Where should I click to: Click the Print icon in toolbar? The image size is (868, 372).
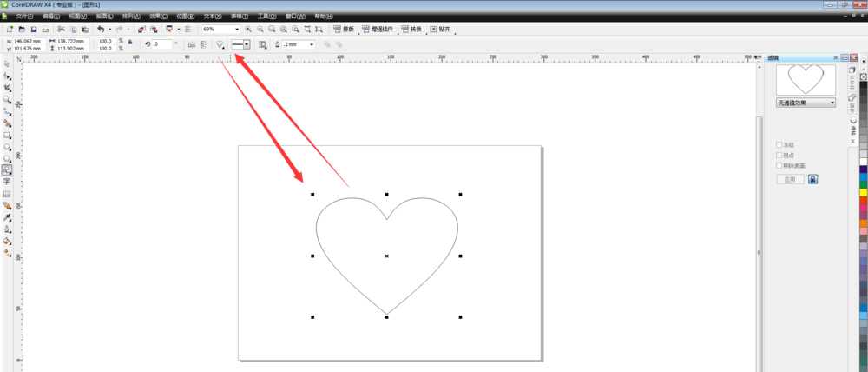coord(47,30)
